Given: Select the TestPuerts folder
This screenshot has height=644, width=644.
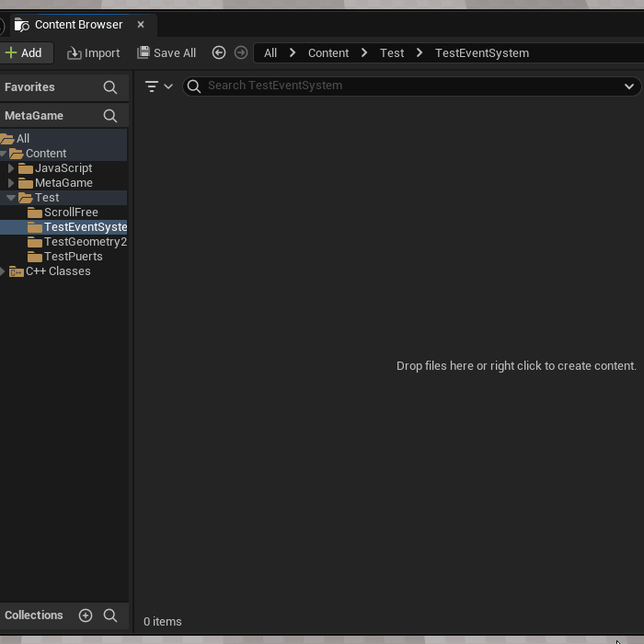Looking at the screenshot, I should 73,257.
